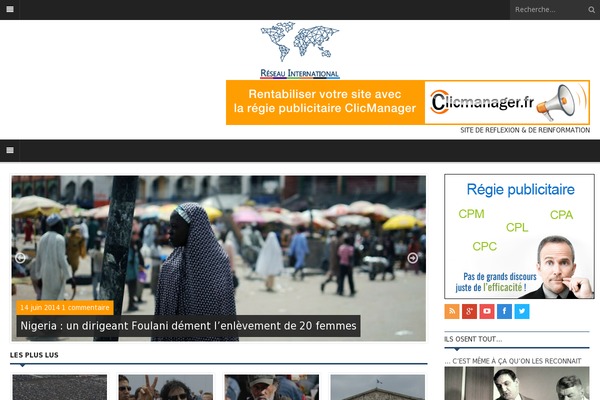Click the '14 juin 2014 1 commentaire' label

[x=65, y=307]
